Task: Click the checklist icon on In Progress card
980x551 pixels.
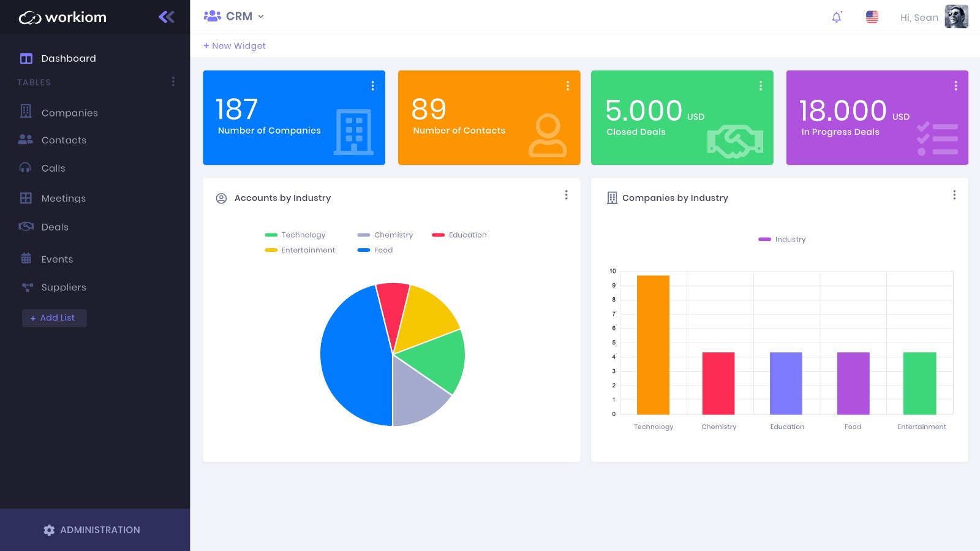Action: [937, 139]
